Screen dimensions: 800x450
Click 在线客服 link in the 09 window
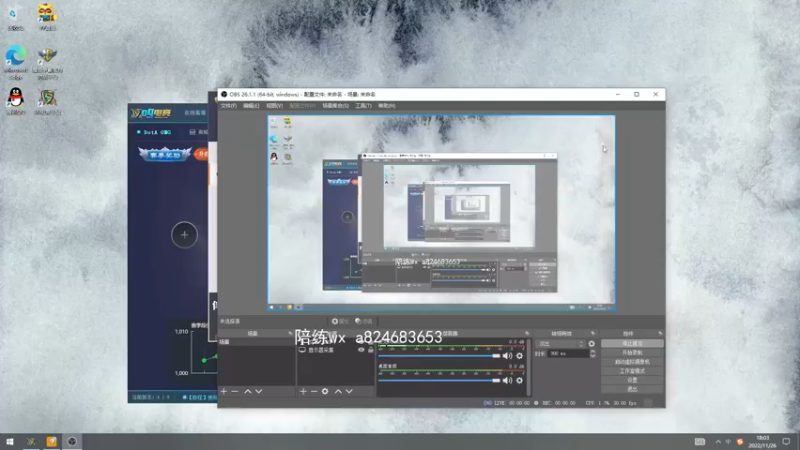tap(195, 113)
